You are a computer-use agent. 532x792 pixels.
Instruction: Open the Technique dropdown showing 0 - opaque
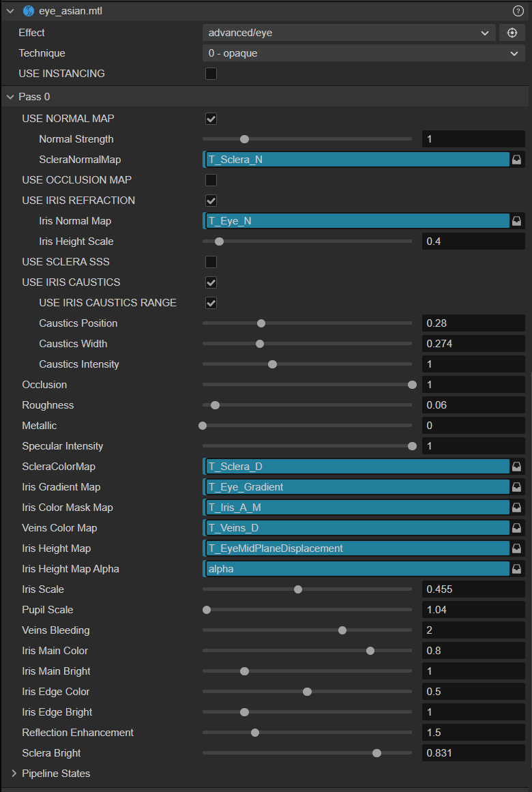point(364,53)
